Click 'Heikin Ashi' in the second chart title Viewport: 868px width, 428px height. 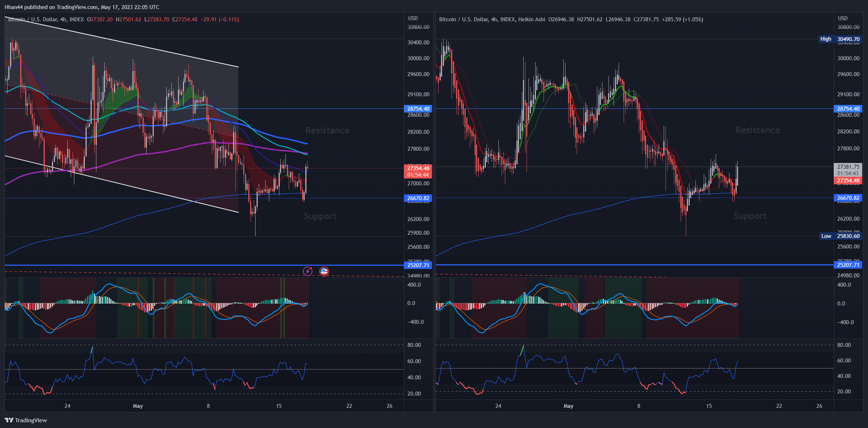pos(532,19)
